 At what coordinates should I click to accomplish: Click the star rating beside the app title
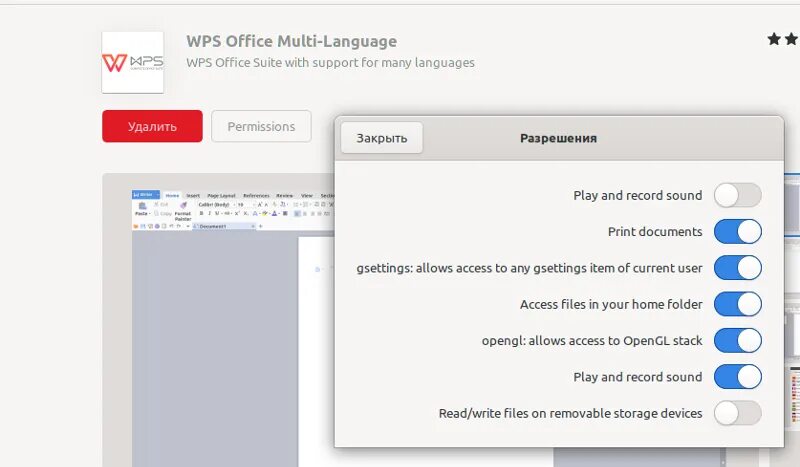click(783, 39)
